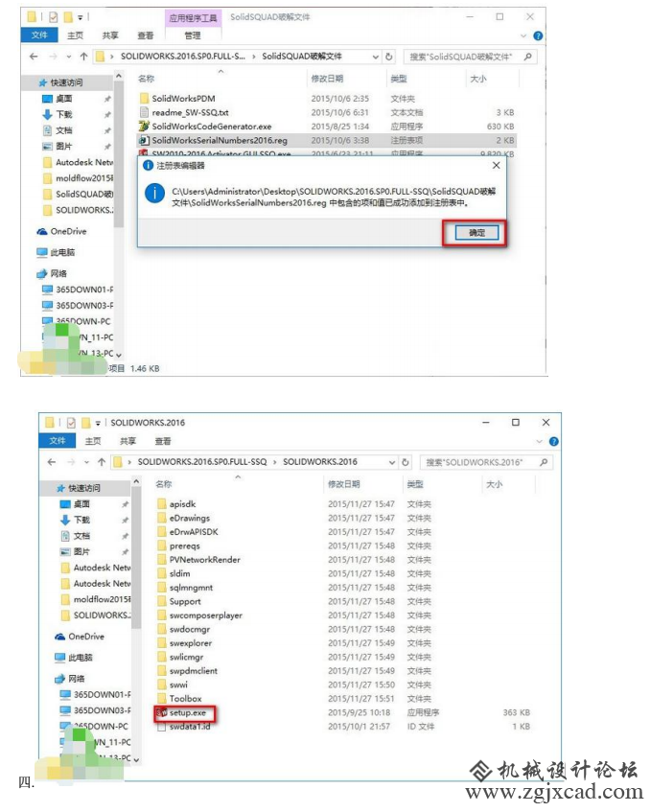This screenshot has width=650, height=812.
Task: Click SOLIDWORKS.2016.SP0.FULL-SSQ breadcrumb in lower window
Action: coord(202,462)
